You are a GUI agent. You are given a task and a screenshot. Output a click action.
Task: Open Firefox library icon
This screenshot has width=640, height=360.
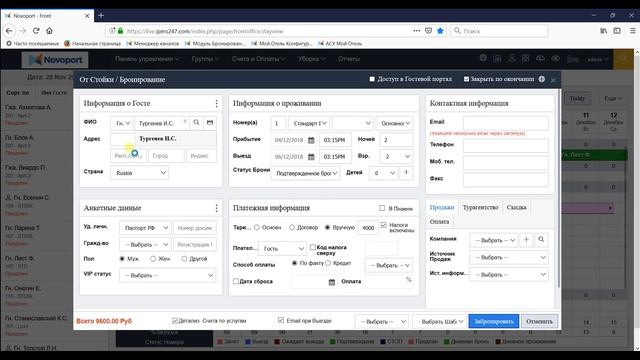tap(603, 31)
